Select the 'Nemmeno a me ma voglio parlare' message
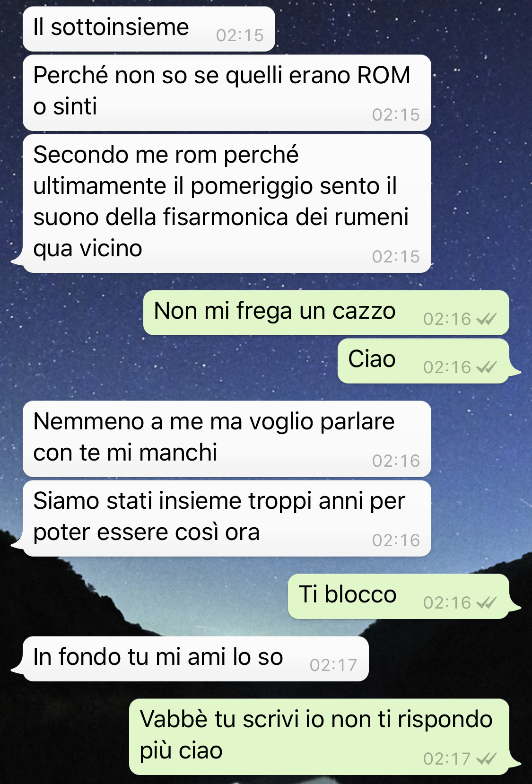This screenshot has height=784, width=532. click(x=227, y=439)
